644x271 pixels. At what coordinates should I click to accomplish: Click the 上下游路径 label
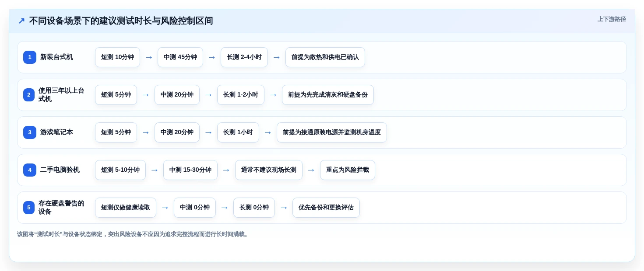pos(612,19)
